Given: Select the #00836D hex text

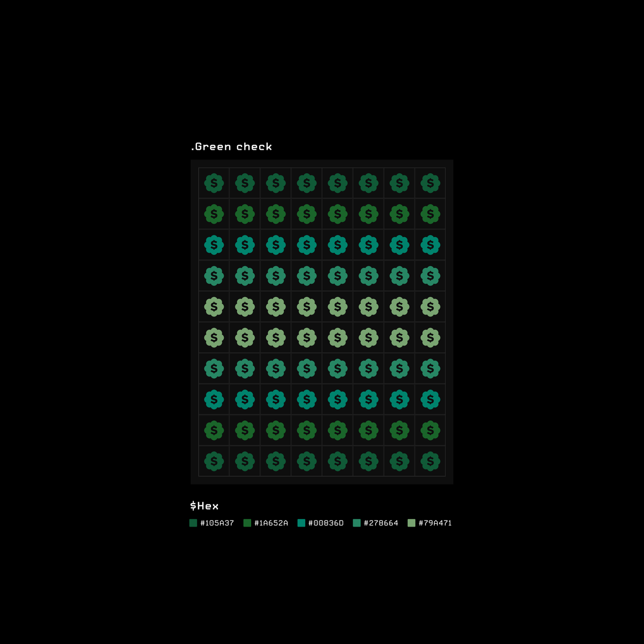Looking at the screenshot, I should click(x=326, y=523).
